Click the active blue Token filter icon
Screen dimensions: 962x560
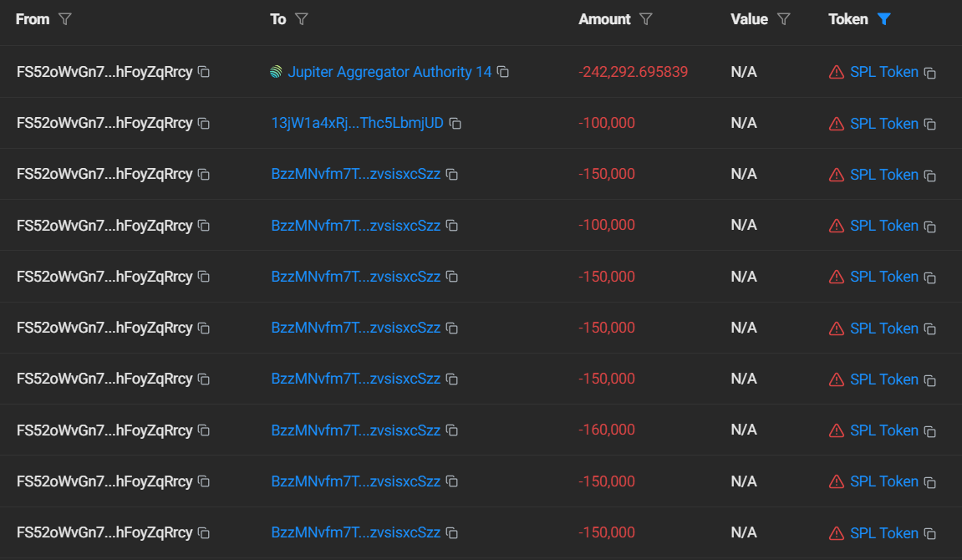[883, 19]
